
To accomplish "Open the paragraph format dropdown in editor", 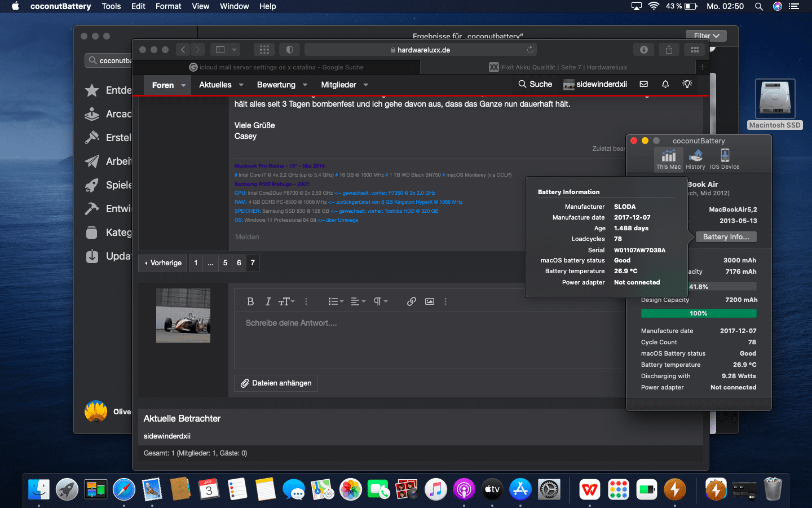I will 381,301.
